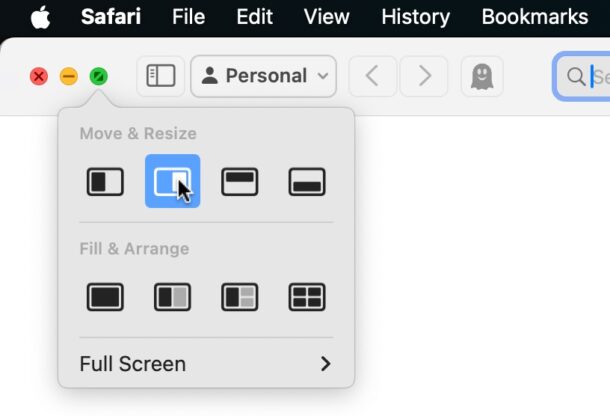Image resolution: width=610 pixels, height=416 pixels.
Task: Arrange windows left and right
Action: [x=172, y=297]
